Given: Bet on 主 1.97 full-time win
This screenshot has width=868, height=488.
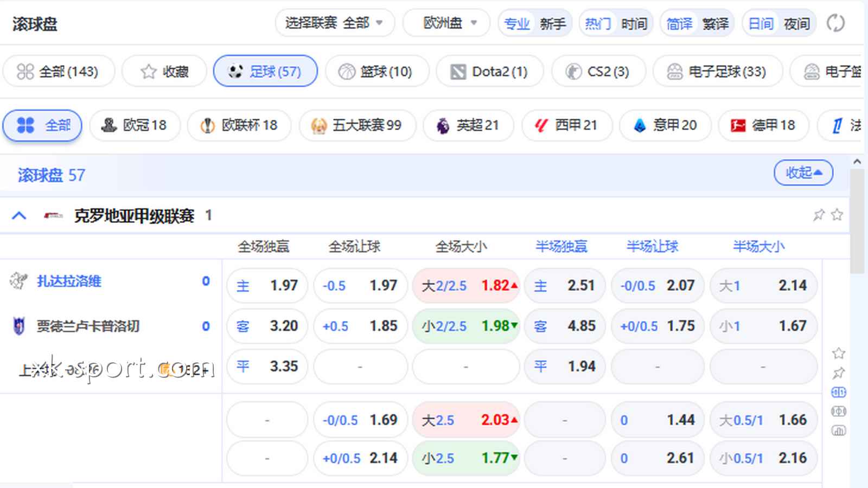Looking at the screenshot, I should [x=267, y=285].
